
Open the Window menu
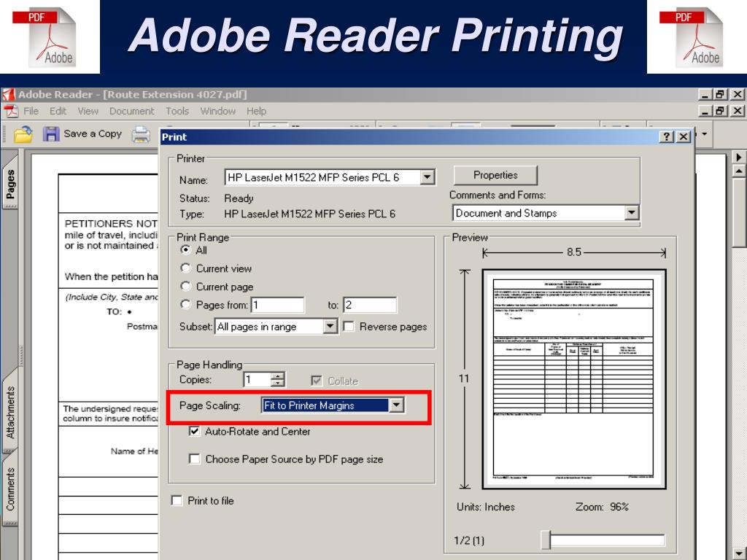pyautogui.click(x=217, y=111)
